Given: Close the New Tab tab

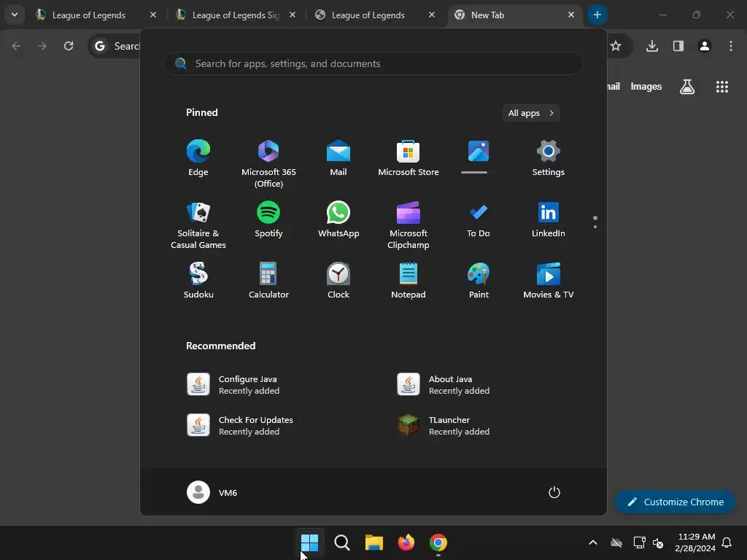Looking at the screenshot, I should click(x=570, y=15).
